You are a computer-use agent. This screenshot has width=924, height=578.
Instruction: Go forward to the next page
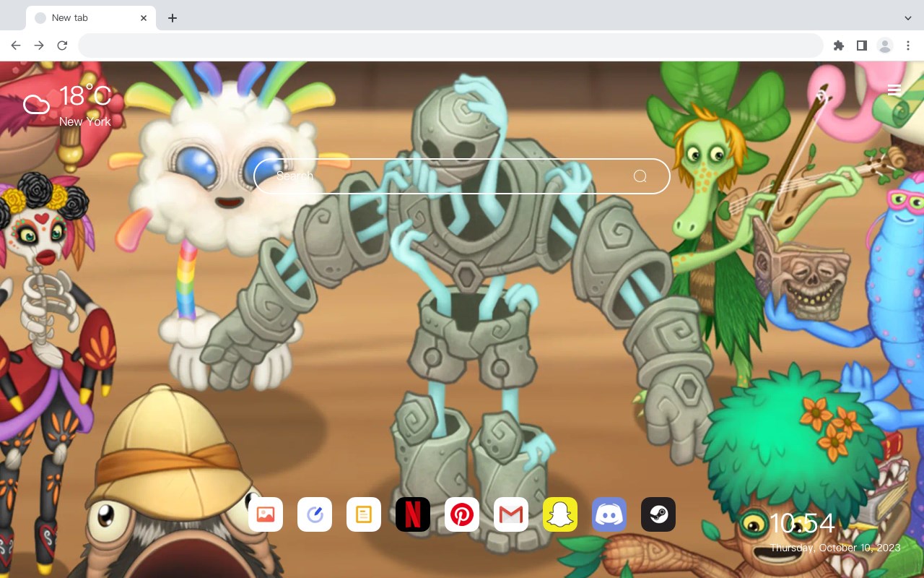pos(39,46)
